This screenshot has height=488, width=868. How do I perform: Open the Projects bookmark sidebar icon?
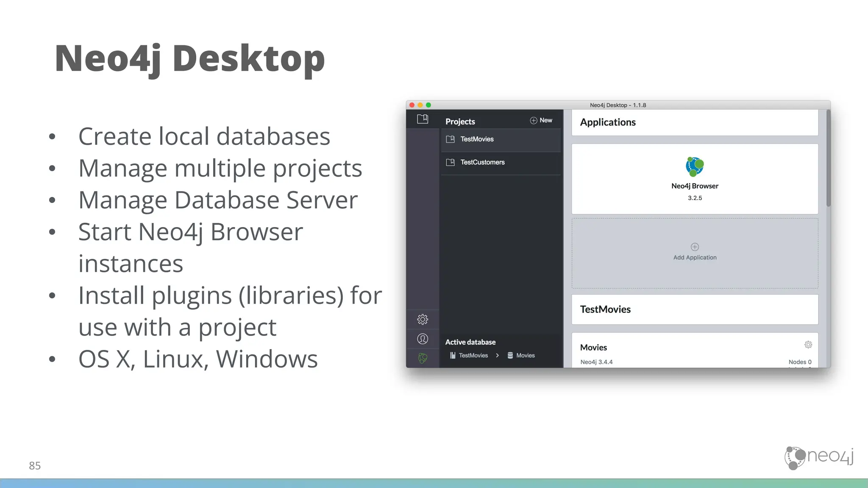click(x=423, y=119)
